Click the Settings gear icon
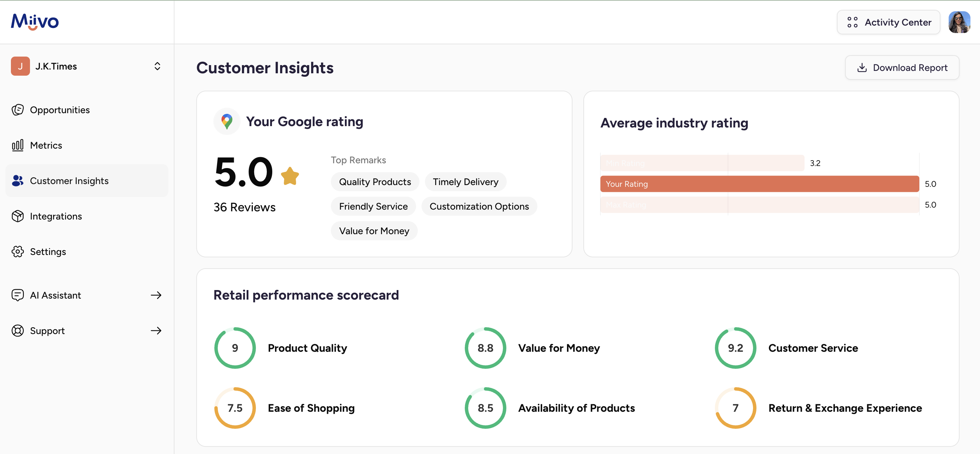 [17, 252]
